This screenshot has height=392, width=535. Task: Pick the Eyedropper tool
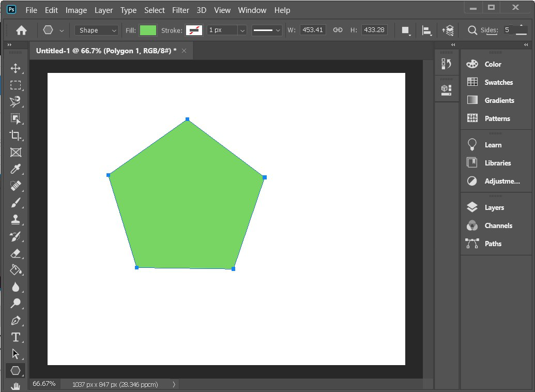16,169
